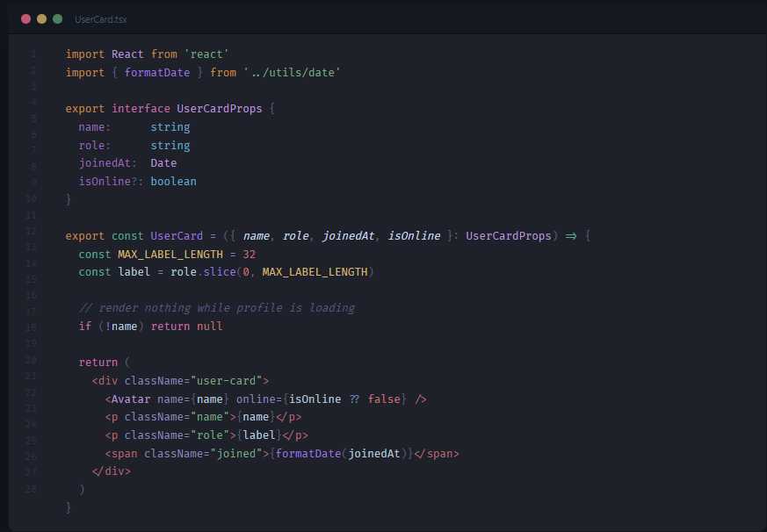Click the formatDate call on line 26
The width and height of the screenshot is (767, 532).
(x=312, y=453)
